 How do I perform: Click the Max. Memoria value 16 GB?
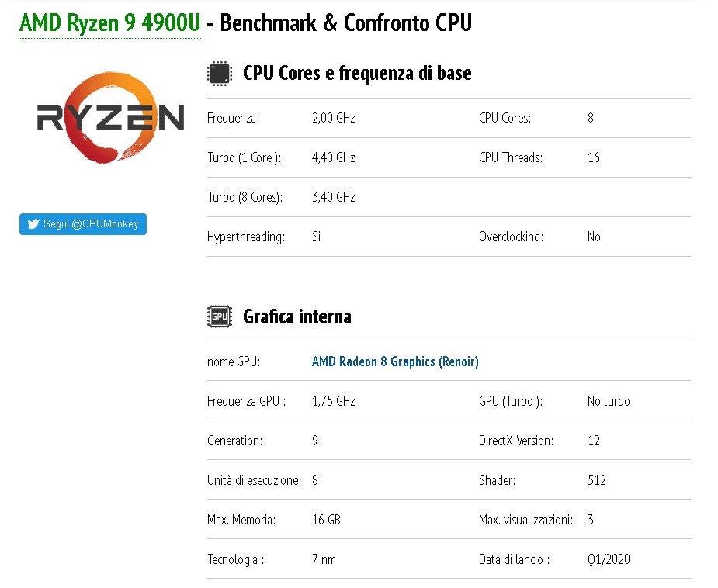pyautogui.click(x=326, y=521)
